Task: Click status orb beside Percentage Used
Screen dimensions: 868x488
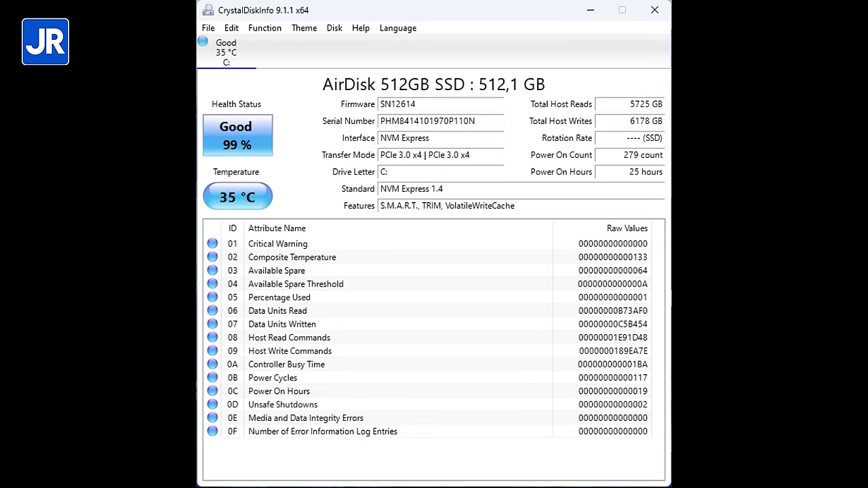Action: (x=212, y=297)
